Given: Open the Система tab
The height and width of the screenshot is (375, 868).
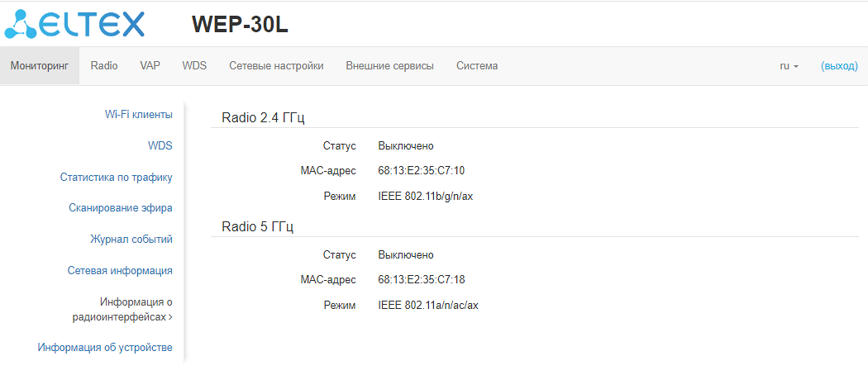Looking at the screenshot, I should point(477,66).
